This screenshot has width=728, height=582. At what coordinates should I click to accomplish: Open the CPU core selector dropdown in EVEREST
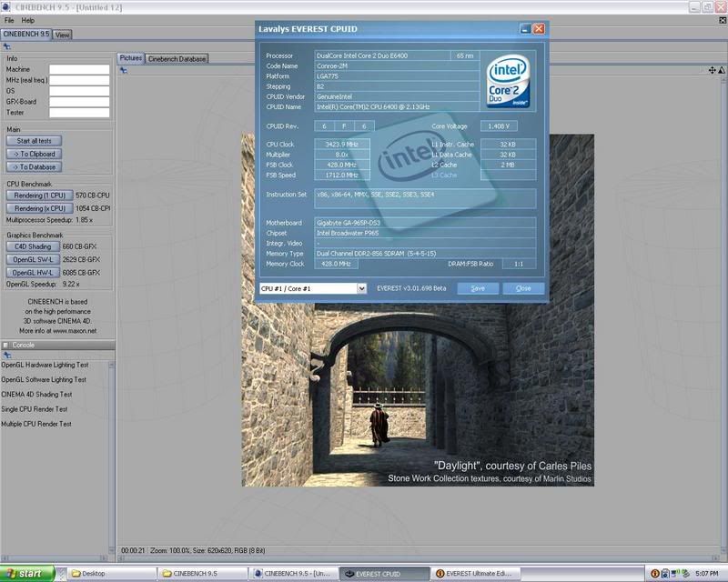point(361,288)
